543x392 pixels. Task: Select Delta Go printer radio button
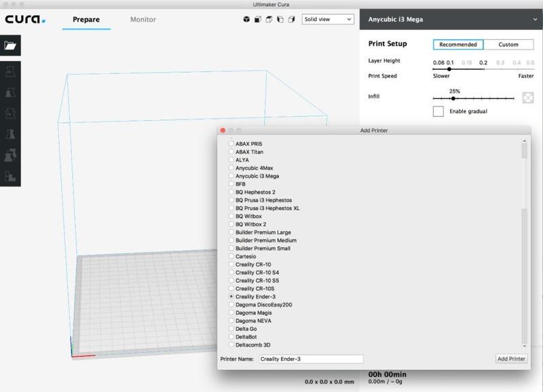[231, 329]
